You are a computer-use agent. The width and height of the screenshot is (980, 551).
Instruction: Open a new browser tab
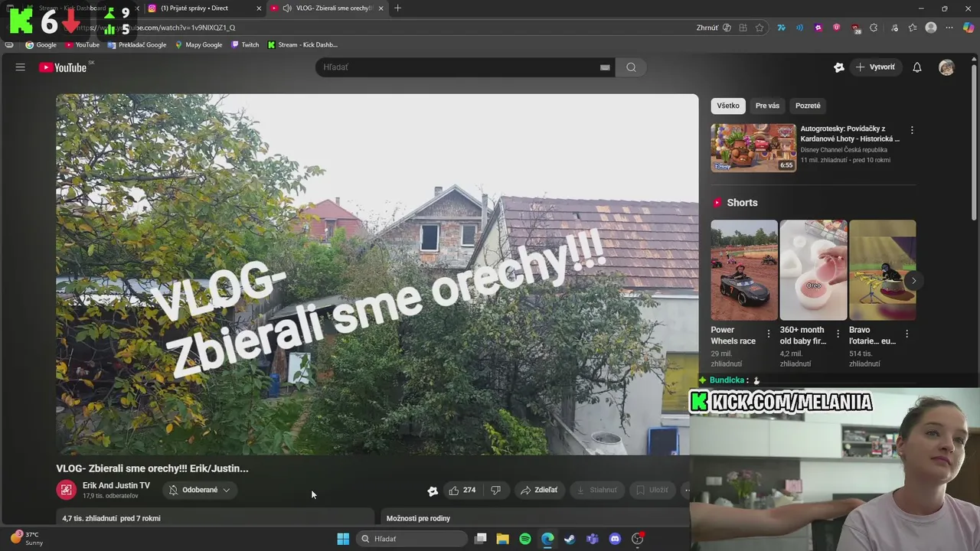coord(397,8)
